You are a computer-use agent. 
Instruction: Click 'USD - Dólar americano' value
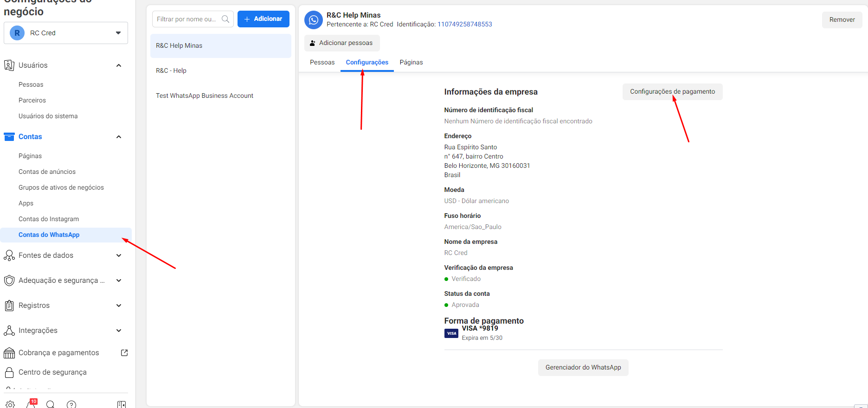click(476, 201)
